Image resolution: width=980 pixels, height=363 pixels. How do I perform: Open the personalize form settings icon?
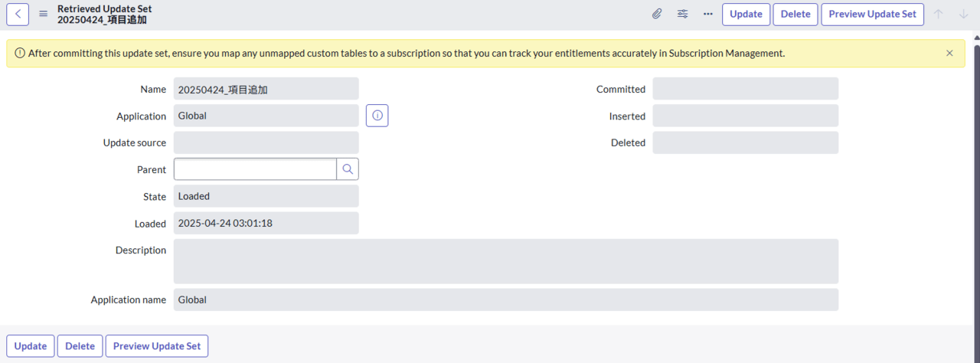point(682,14)
